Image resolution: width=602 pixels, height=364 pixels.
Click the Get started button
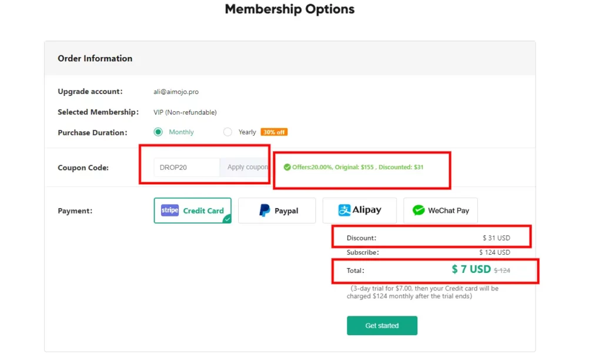pos(382,326)
